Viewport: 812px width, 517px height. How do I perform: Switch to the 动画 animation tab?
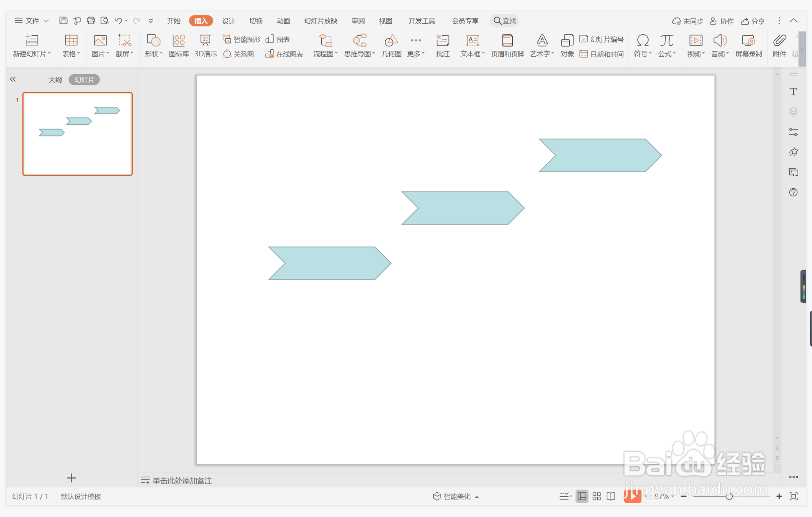283,21
